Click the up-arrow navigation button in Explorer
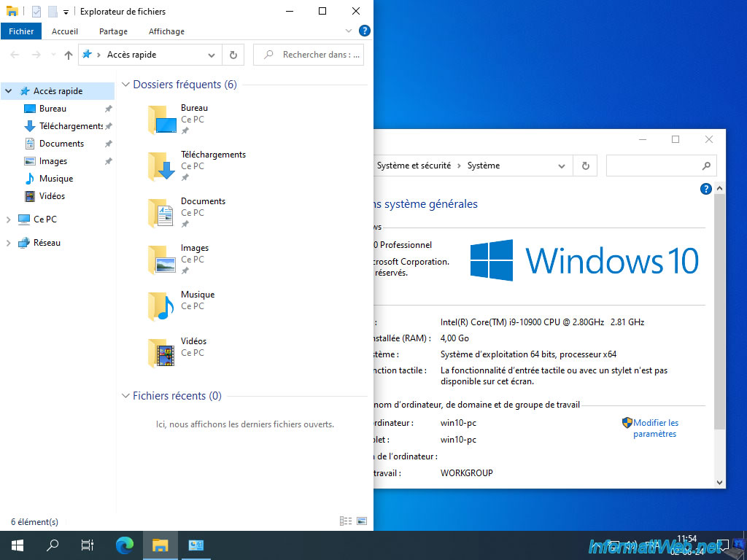The width and height of the screenshot is (747, 560). (69, 55)
